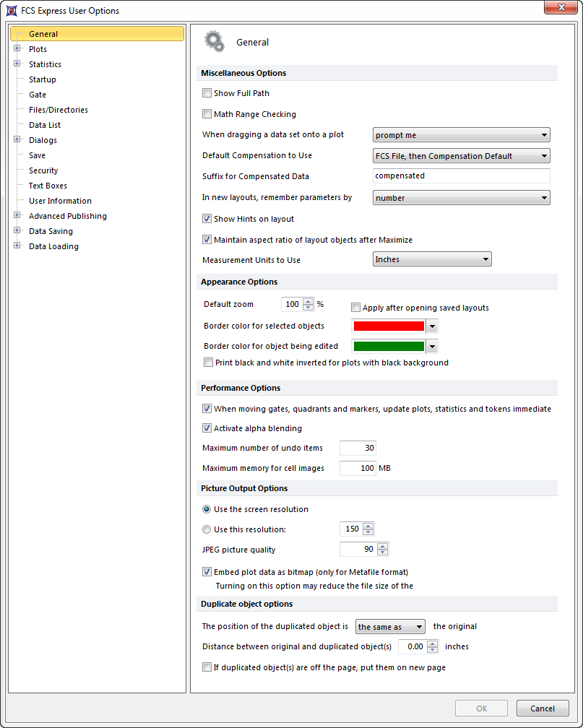Image resolution: width=583 pixels, height=728 pixels.
Task: Click the red selected-objects border color swatch
Action: (388, 326)
